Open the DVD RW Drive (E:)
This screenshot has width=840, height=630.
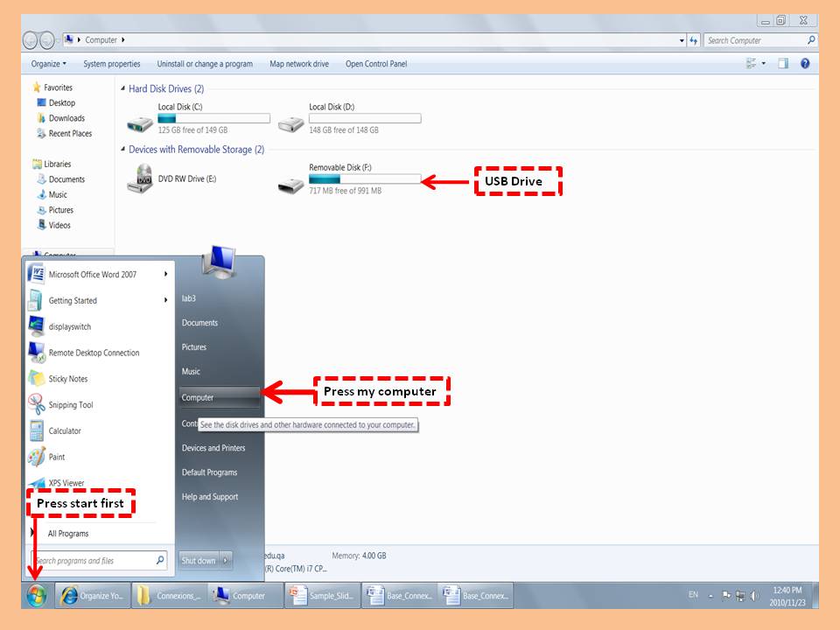coord(139,179)
